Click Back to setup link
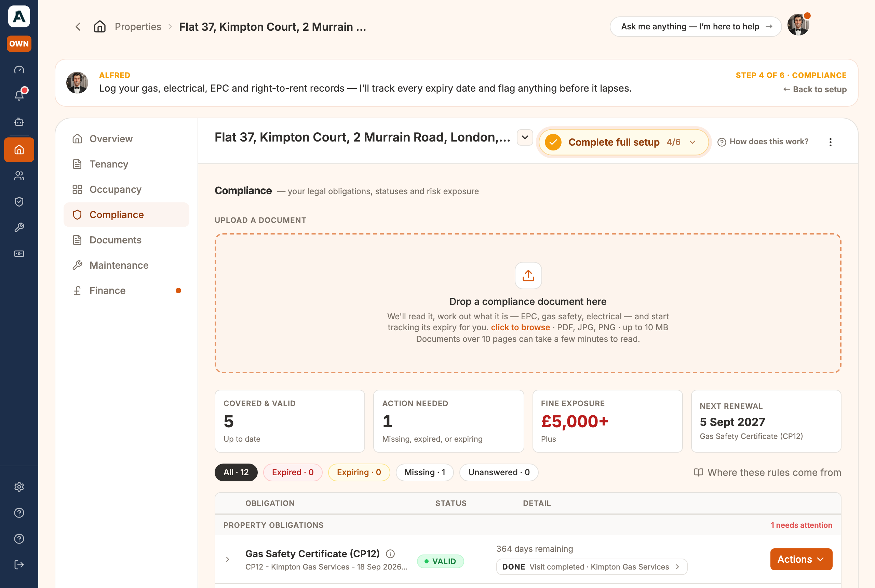This screenshot has height=588, width=875. (x=815, y=89)
